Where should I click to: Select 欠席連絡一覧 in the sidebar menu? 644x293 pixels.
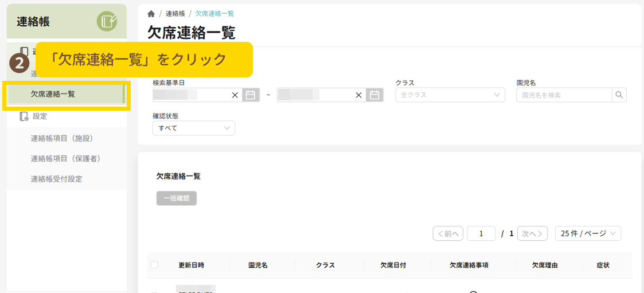point(53,94)
